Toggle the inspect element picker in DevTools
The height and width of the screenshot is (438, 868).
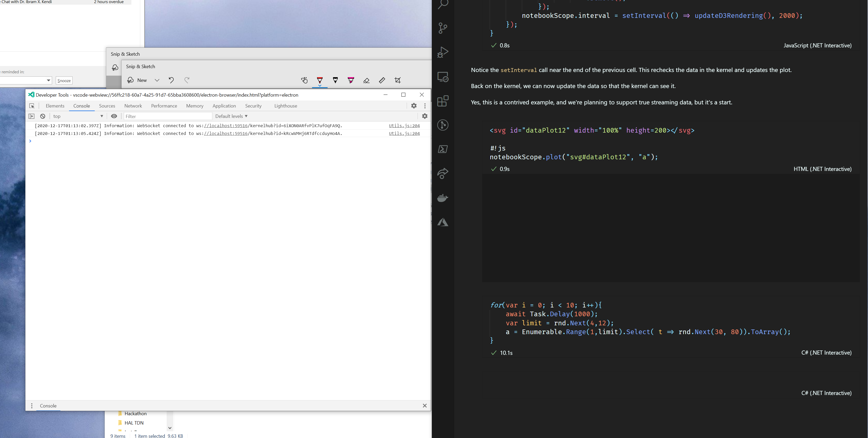[32, 106]
